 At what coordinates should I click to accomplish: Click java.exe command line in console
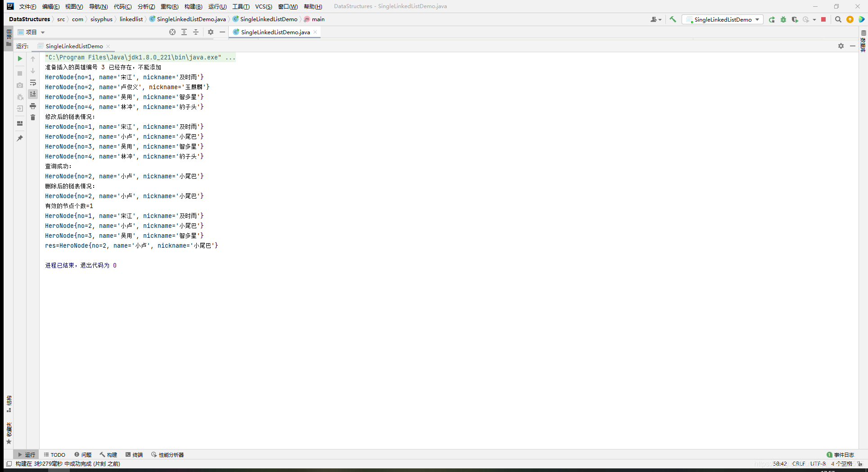[x=140, y=57]
